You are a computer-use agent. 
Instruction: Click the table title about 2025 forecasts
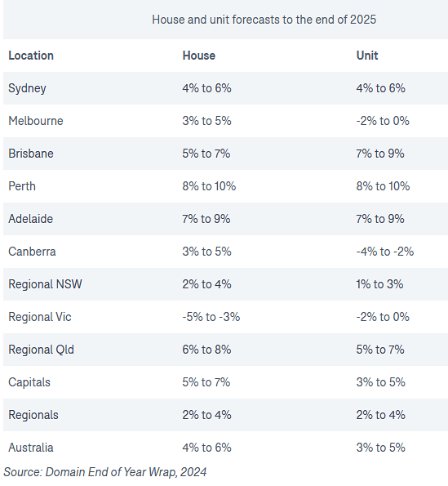click(264, 20)
